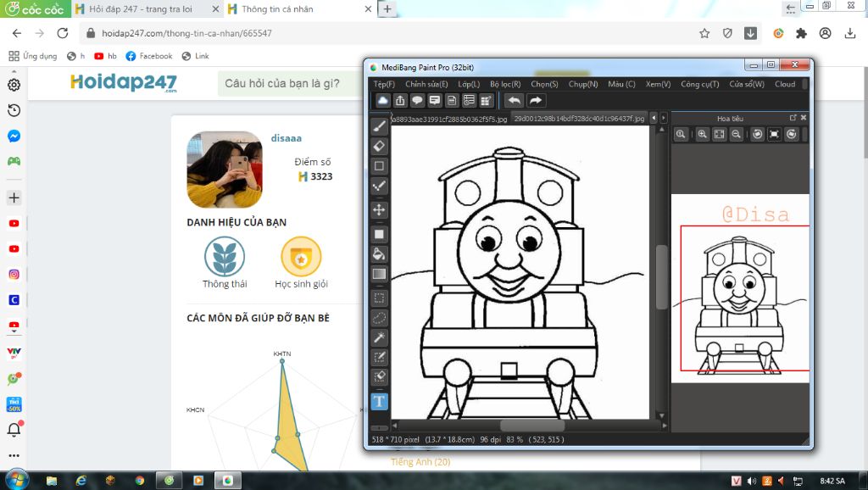Open the Windows Start menu

[17, 480]
